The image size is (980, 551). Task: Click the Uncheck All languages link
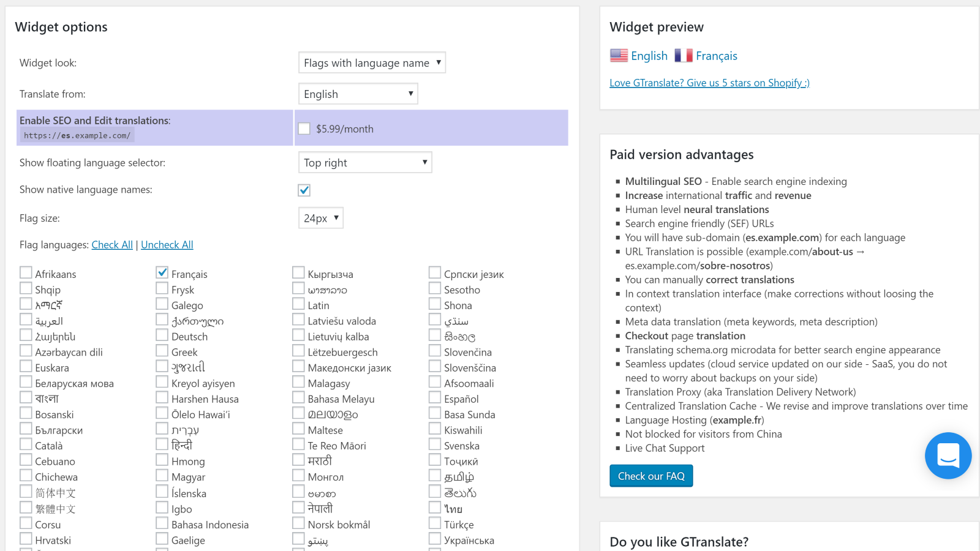click(x=167, y=245)
